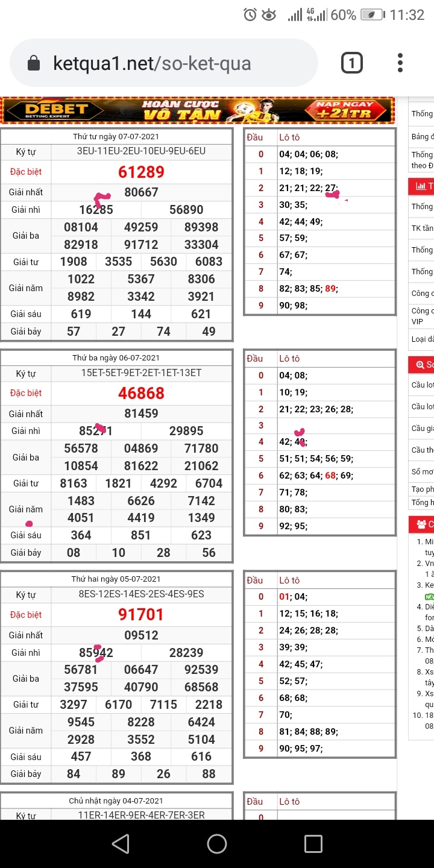The width and height of the screenshot is (434, 868).
Task: Tap the header 'Thứ ba ngày 06-07-2021'
Action: [x=116, y=358]
